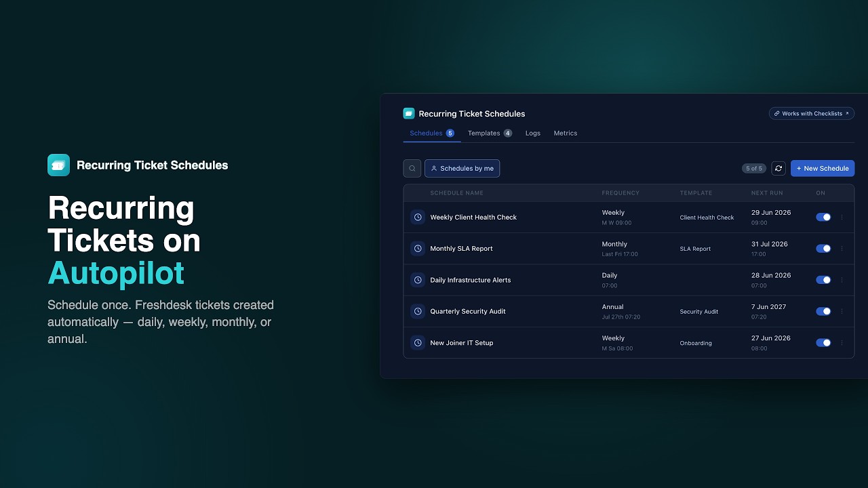Viewport: 868px width, 488px height.
Task: Open more options for Monthly SLA Report
Action: pyautogui.click(x=842, y=248)
